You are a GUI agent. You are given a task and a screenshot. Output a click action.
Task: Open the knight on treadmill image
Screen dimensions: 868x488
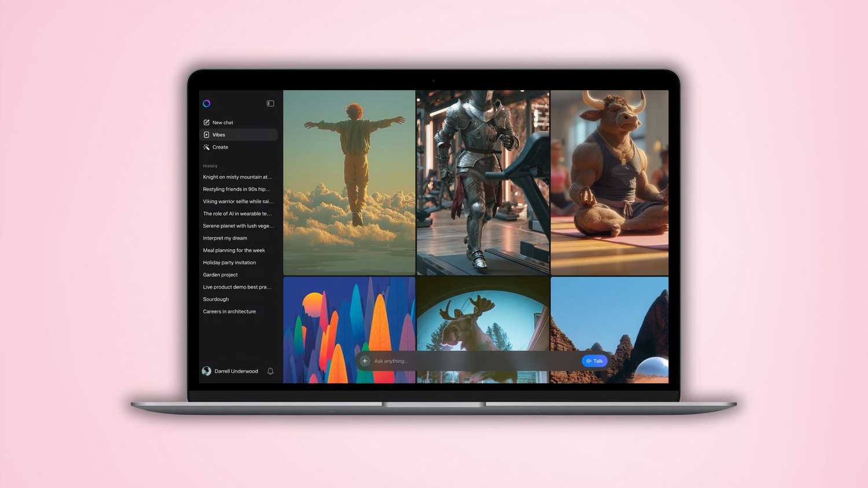483,182
